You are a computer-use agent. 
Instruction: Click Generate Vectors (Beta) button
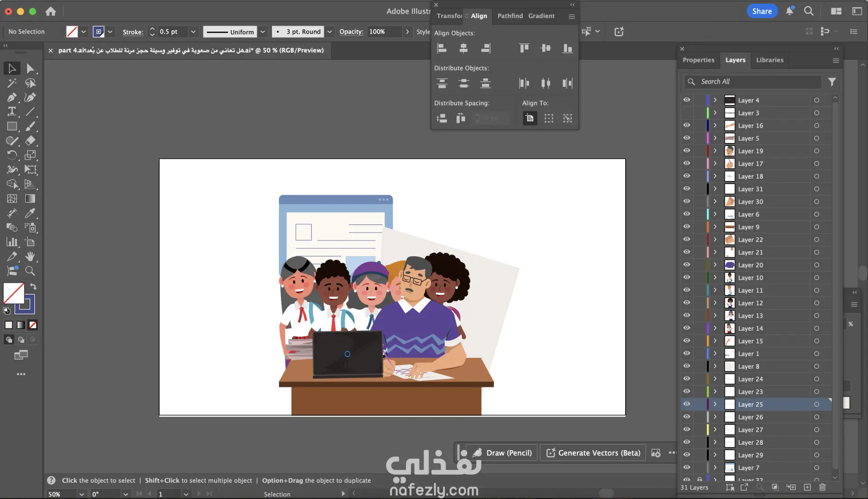tap(594, 453)
